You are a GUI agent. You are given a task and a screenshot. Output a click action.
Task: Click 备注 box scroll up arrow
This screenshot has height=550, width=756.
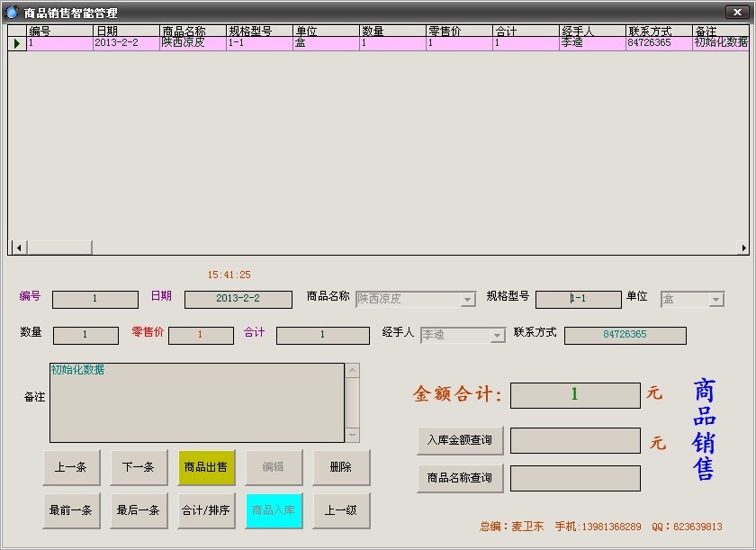coord(353,371)
